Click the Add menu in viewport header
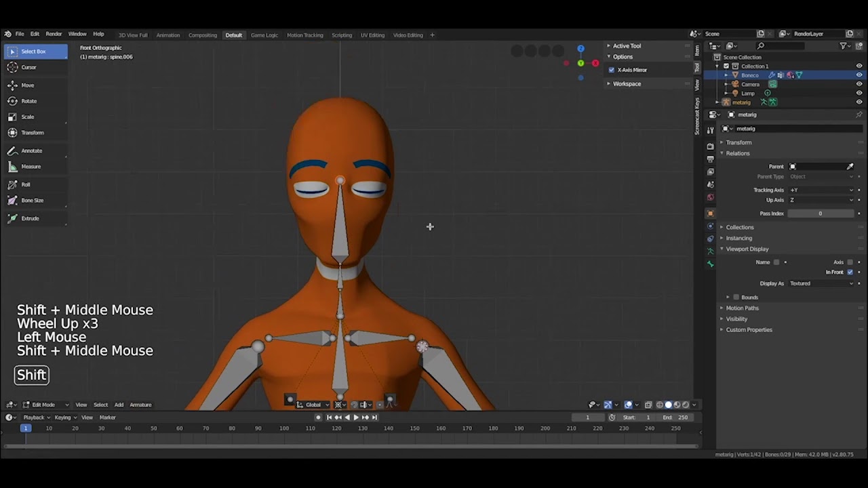The width and height of the screenshot is (868, 488). click(x=119, y=405)
